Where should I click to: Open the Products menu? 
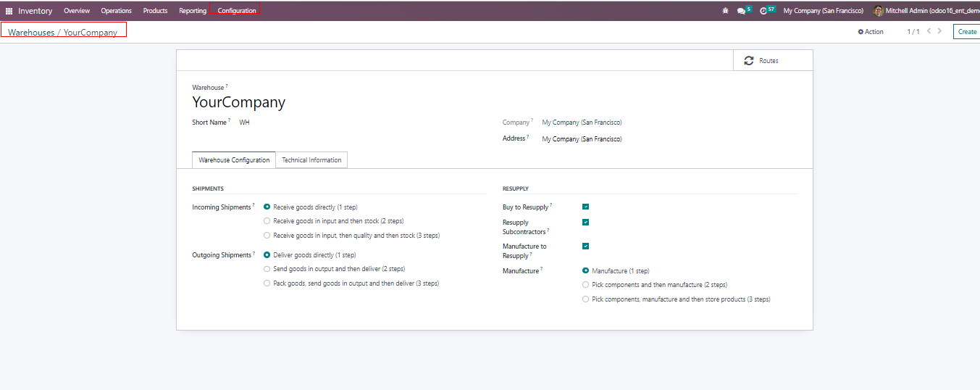[155, 11]
